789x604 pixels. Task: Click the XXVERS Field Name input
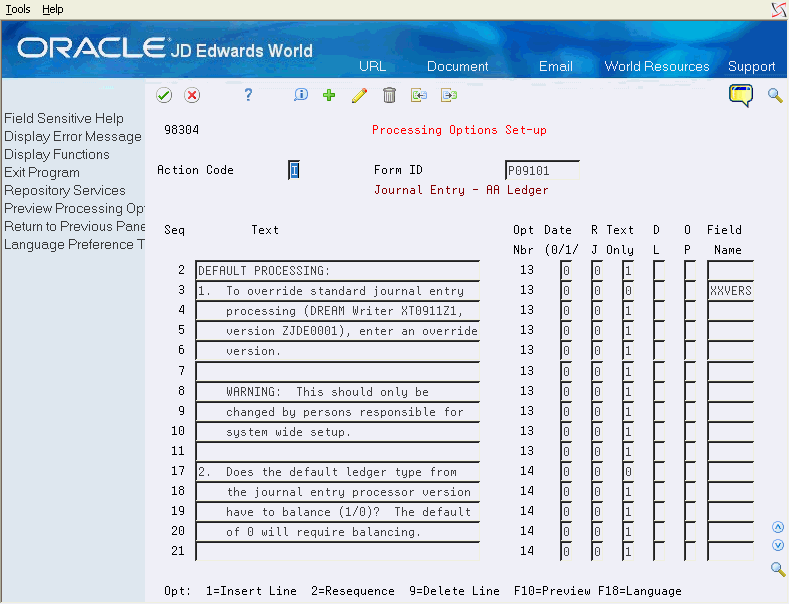730,290
